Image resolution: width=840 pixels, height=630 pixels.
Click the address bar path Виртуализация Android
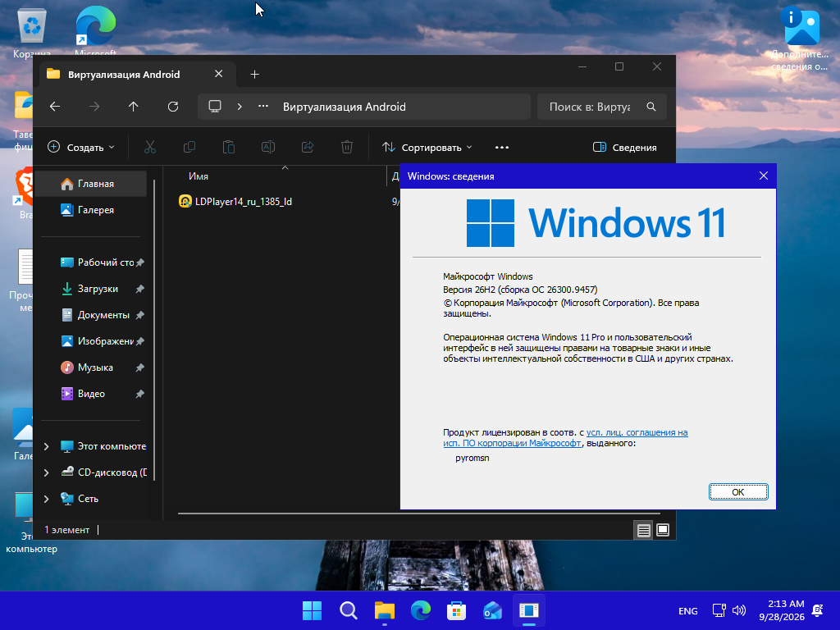click(x=345, y=107)
